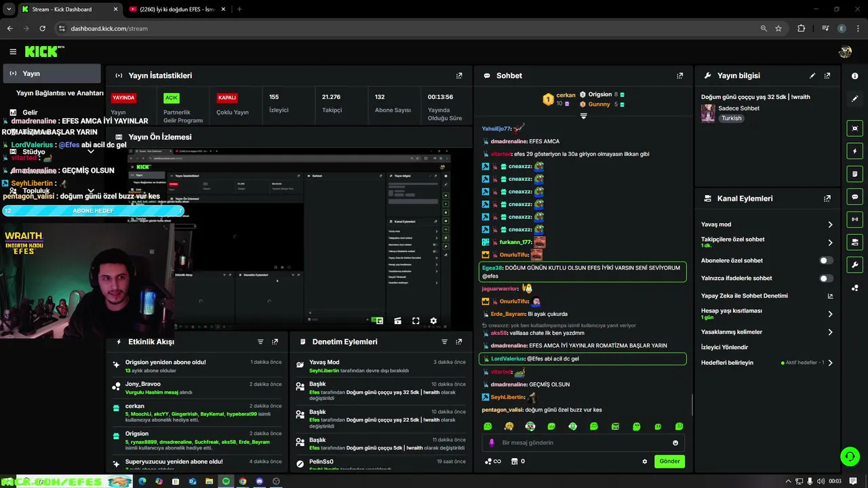The image size is (868, 488).
Task: Open cerkan's profile in chat leaderboard
Action: pyautogui.click(x=566, y=95)
